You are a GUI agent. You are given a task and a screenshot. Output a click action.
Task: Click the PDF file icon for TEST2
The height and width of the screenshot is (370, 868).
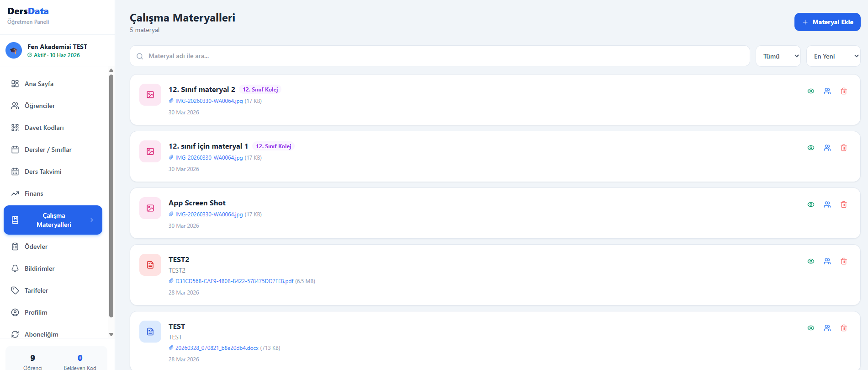point(150,265)
